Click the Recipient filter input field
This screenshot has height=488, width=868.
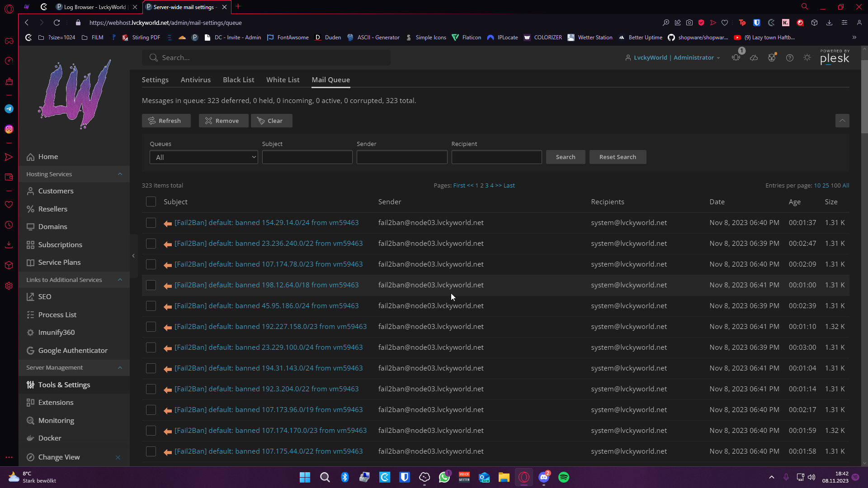pyautogui.click(x=496, y=157)
